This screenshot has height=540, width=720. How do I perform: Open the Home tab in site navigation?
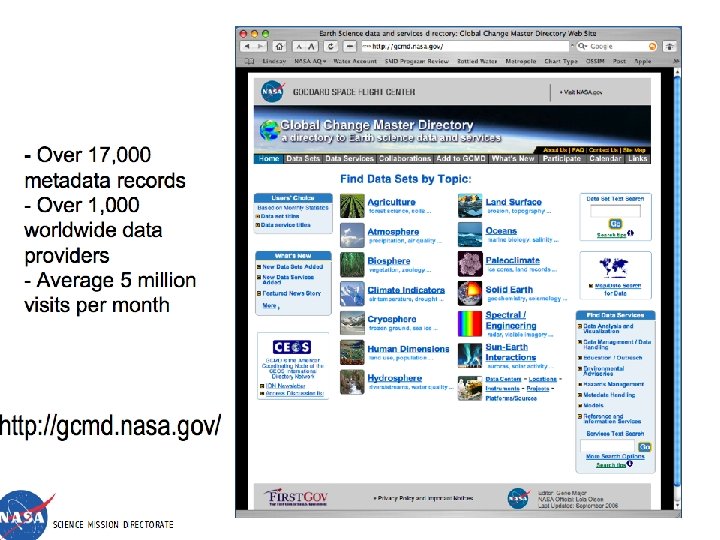click(269, 158)
